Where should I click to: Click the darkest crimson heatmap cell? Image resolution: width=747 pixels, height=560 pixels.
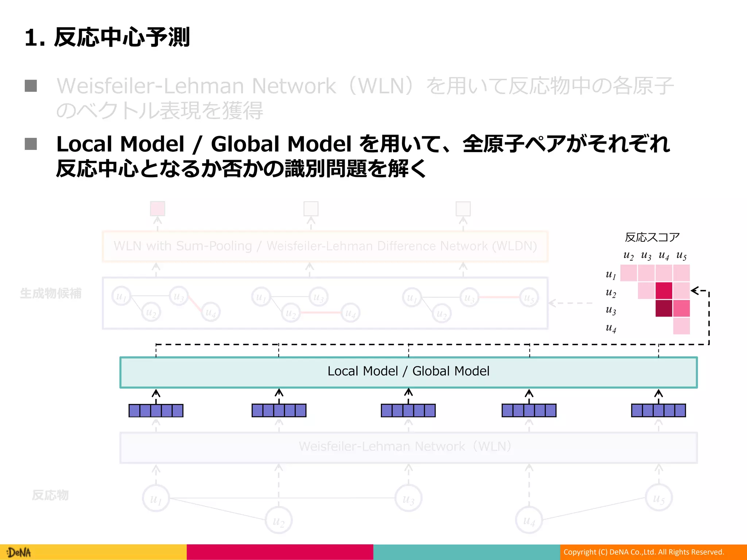[663, 308]
